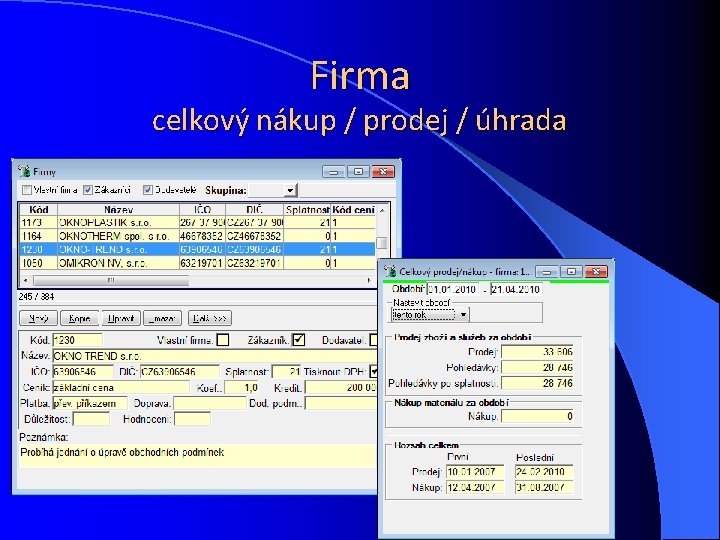Click the Období start date field

pos(452,289)
